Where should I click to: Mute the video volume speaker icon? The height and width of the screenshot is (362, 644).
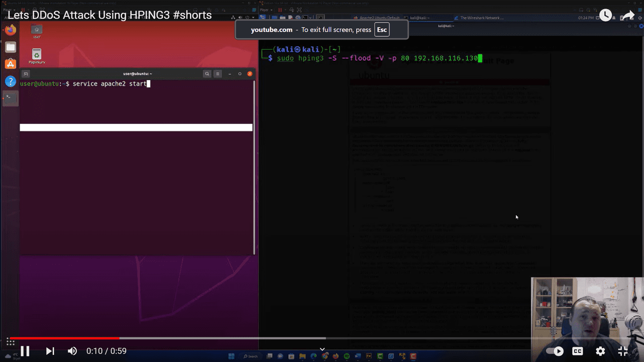coord(72,351)
